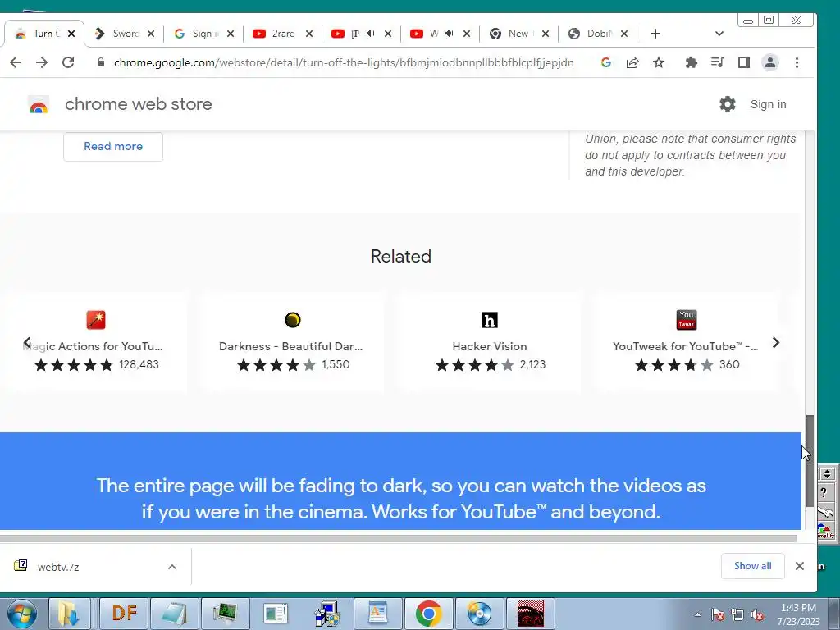The height and width of the screenshot is (630, 840).
Task: Open the Darkness extension icon
Action: pyautogui.click(x=293, y=320)
